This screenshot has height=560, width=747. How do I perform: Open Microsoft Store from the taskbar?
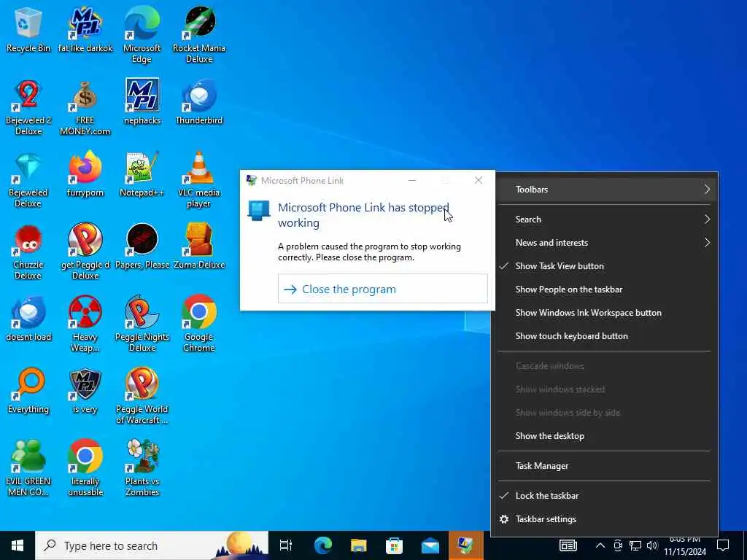(395, 545)
